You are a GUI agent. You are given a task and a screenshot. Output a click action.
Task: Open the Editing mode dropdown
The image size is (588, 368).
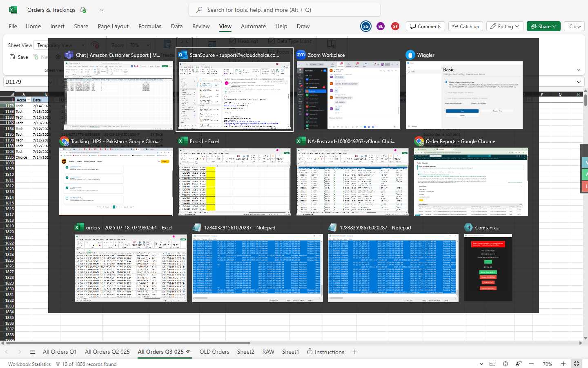click(x=505, y=26)
